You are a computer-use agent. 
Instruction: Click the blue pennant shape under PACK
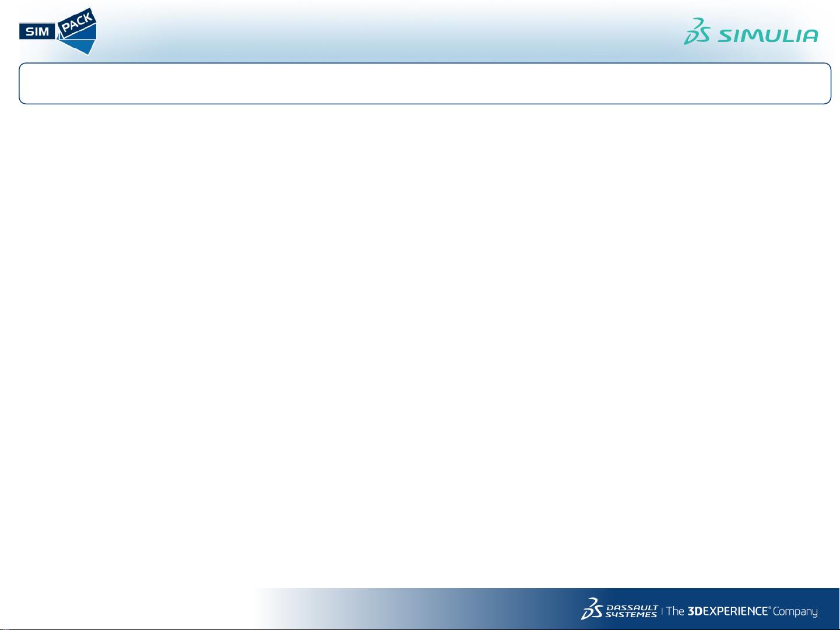[82, 43]
